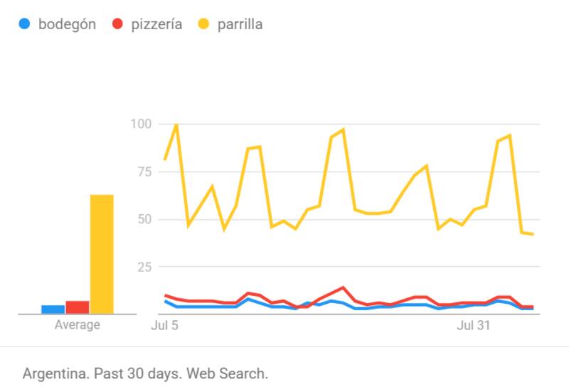Image resolution: width=569 pixels, height=392 pixels.
Task: Click the highest peak of the red pizzería line
Action: [343, 287]
